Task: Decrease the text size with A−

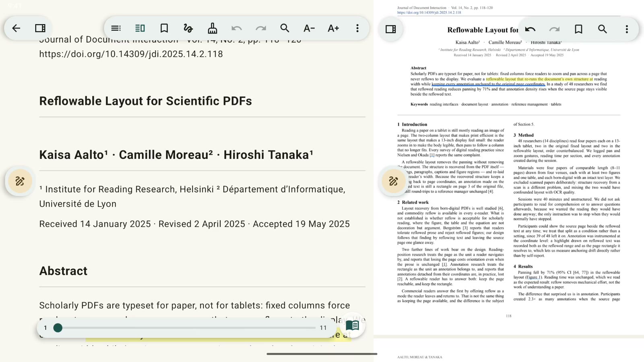Action: (x=309, y=28)
